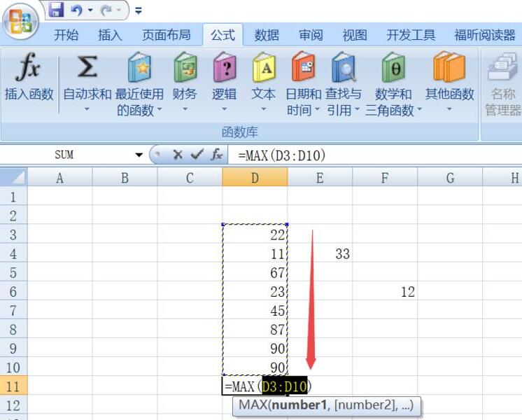
Task: Click cell E4 containing 33
Action: point(320,254)
